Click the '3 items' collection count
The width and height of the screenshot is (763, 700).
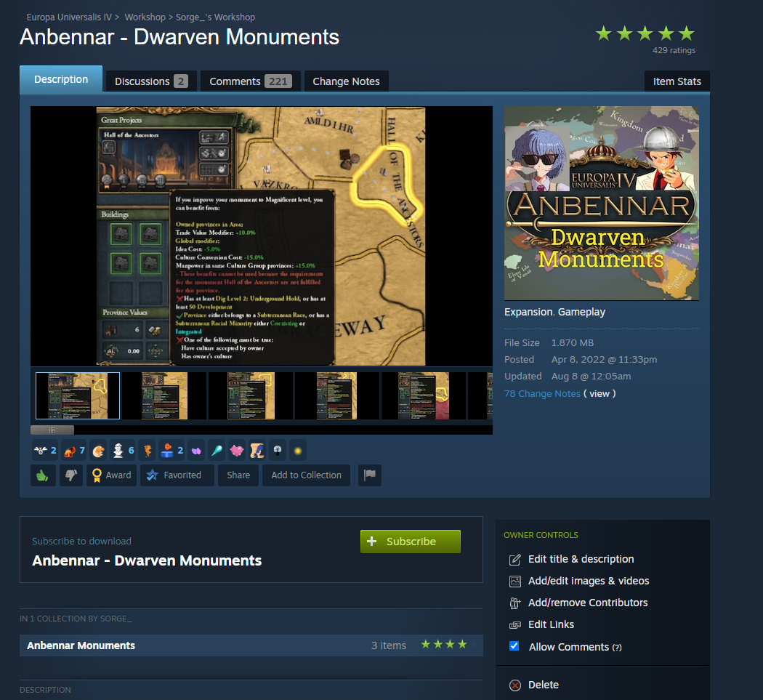[388, 645]
